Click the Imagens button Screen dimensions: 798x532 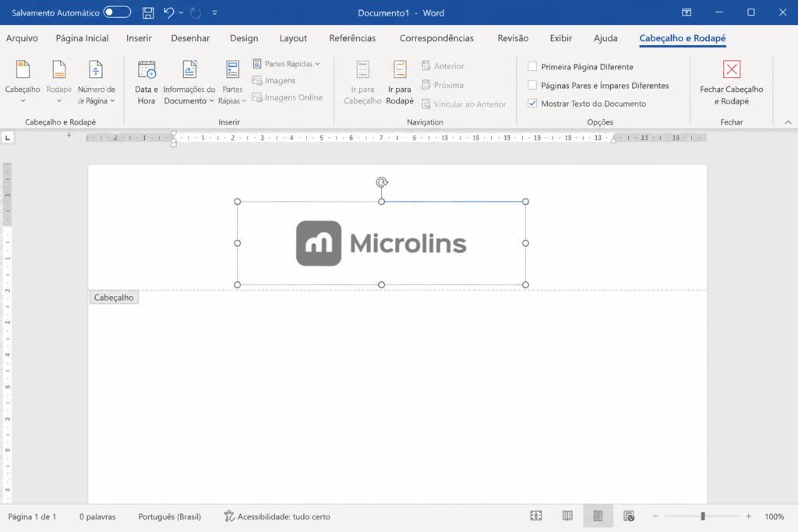[274, 80]
